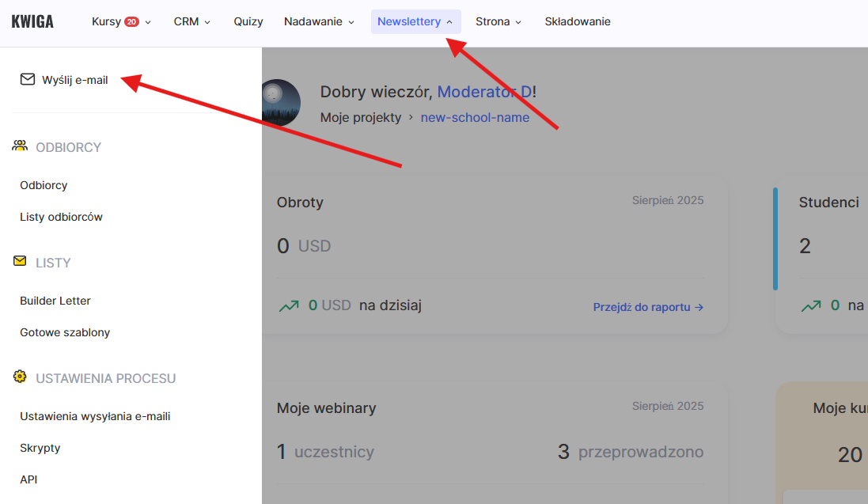Click the moon avatar thumbnail
The height and width of the screenshot is (504, 868).
tap(282, 103)
